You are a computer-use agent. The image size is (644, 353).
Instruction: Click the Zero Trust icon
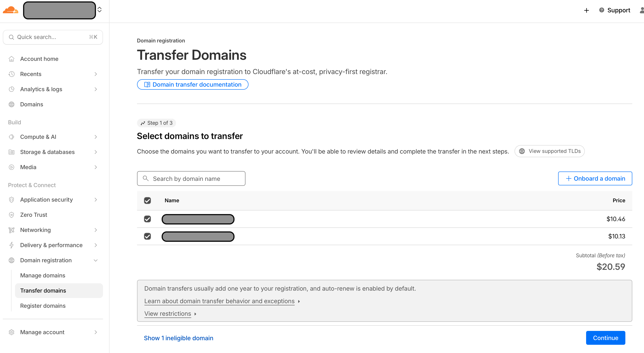coord(11,215)
